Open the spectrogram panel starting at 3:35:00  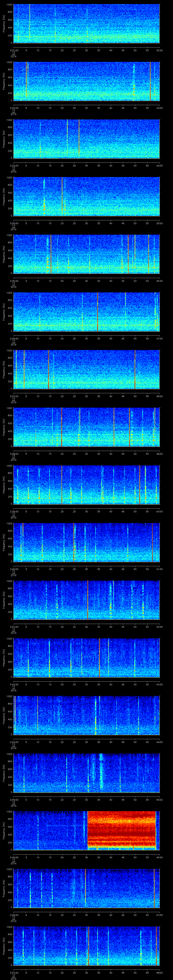(x=86, y=254)
